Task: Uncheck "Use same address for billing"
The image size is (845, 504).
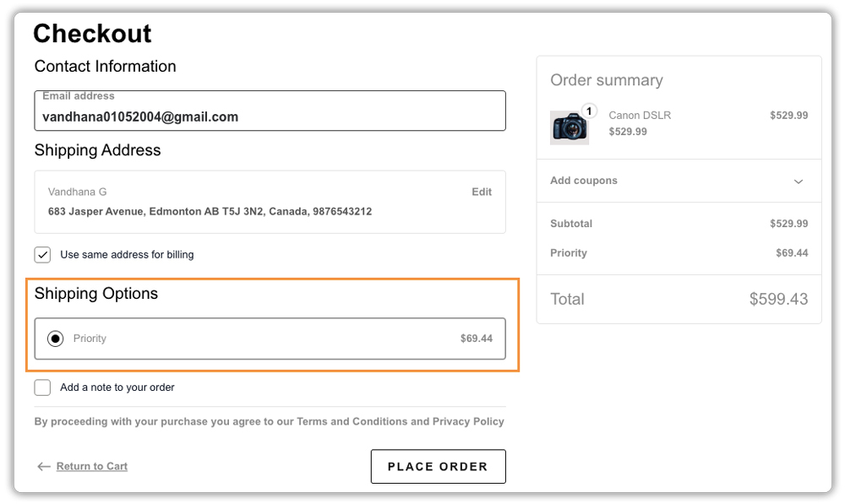Action: pyautogui.click(x=42, y=253)
